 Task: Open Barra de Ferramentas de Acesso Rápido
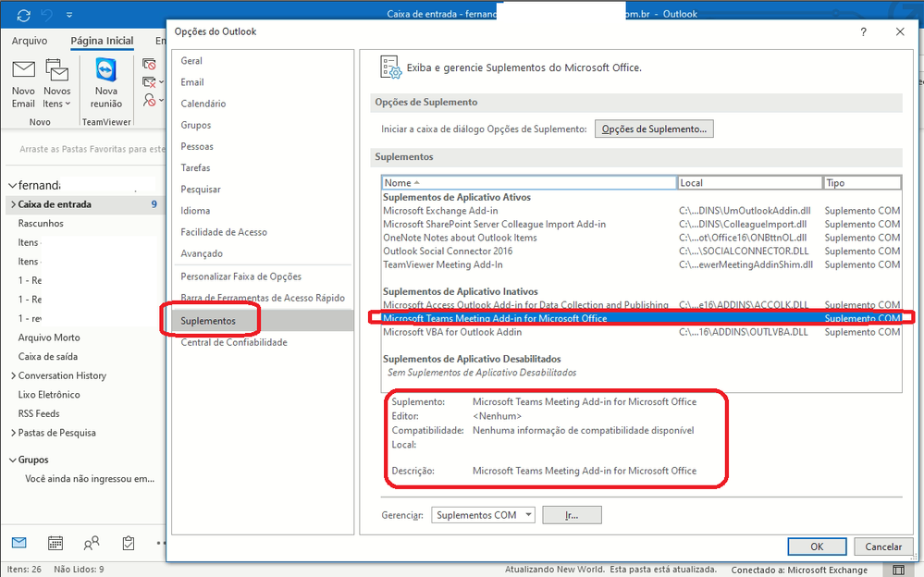tap(263, 298)
